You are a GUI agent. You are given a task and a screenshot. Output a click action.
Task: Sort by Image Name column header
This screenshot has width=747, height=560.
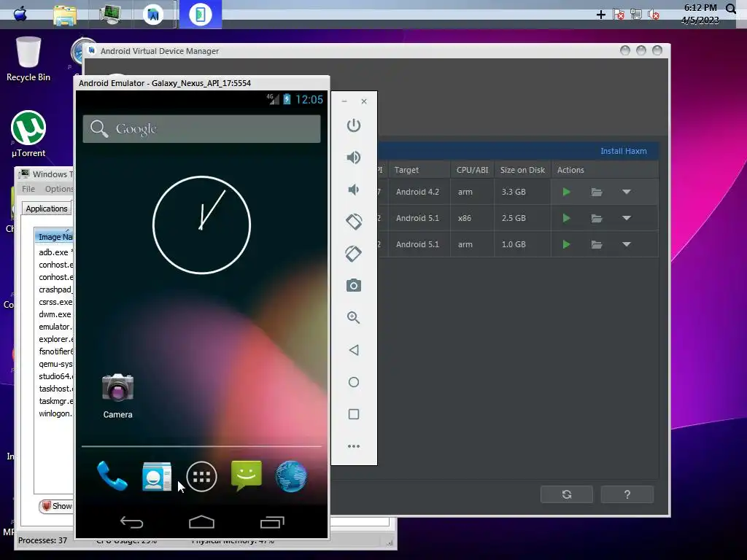(54, 237)
